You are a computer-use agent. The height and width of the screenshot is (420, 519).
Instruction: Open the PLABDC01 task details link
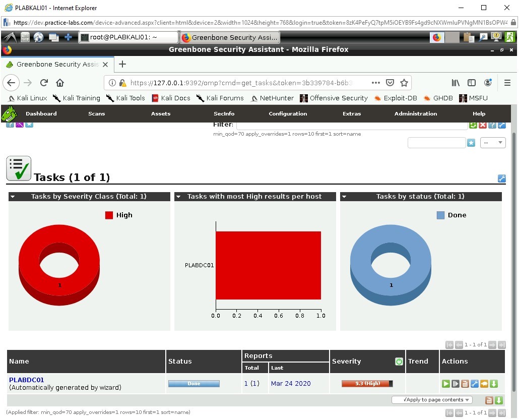click(26, 380)
